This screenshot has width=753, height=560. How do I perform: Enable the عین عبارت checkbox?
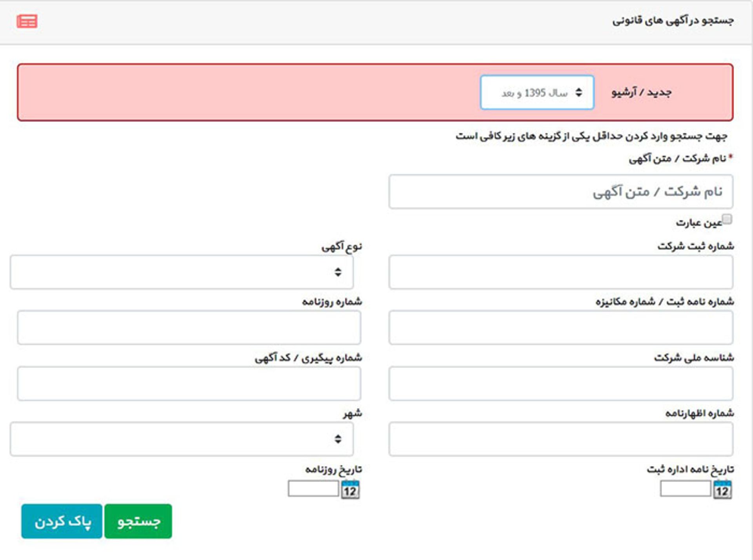click(x=727, y=219)
